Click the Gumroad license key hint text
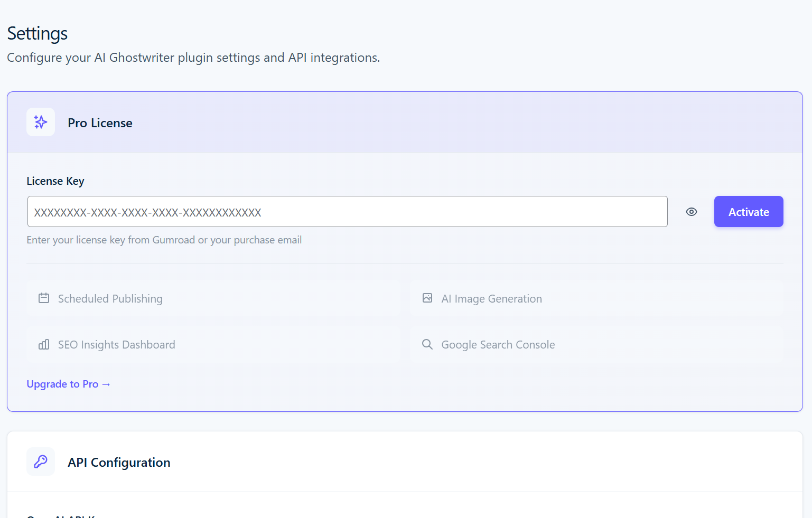The width and height of the screenshot is (812, 518). coord(164,240)
